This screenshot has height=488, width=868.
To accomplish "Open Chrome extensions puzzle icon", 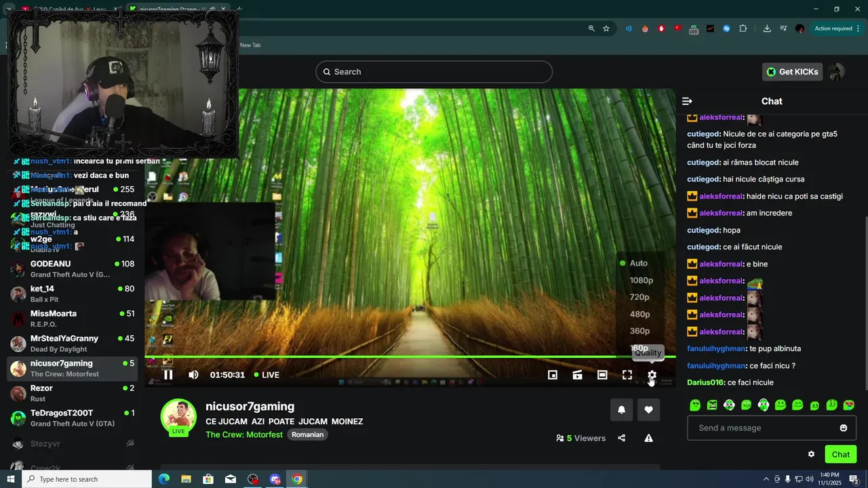I will click(743, 28).
